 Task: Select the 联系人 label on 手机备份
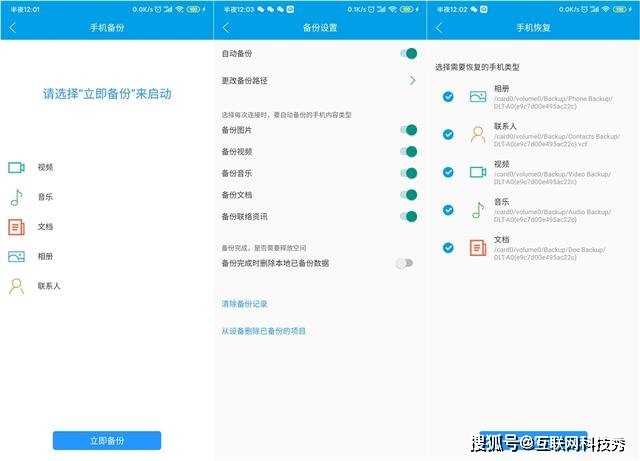(x=49, y=286)
